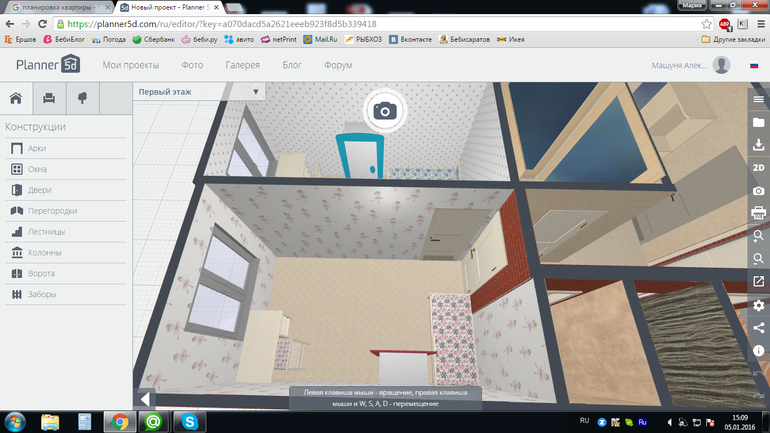Viewport: 770px width, 433px height.
Task: Print the project using the printer icon
Action: [x=759, y=213]
